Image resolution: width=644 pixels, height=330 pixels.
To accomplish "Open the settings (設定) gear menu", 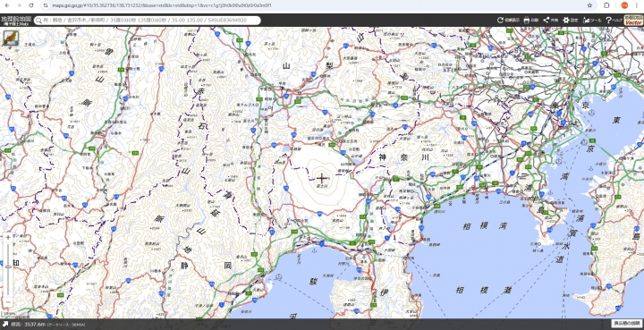I will [x=571, y=20].
